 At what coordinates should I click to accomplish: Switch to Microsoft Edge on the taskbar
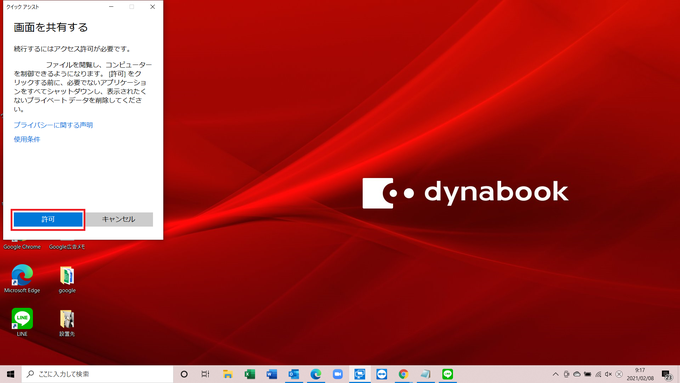tap(316, 374)
